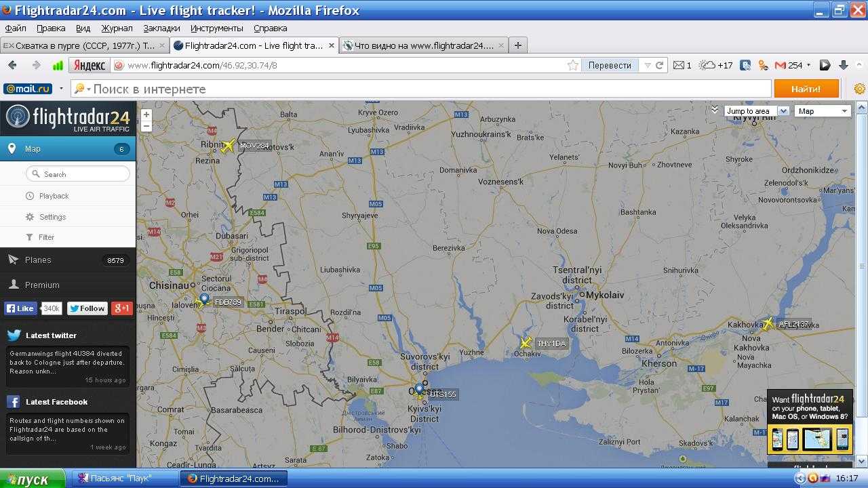Open the пуск Start button
868x488 pixels.
click(33, 479)
